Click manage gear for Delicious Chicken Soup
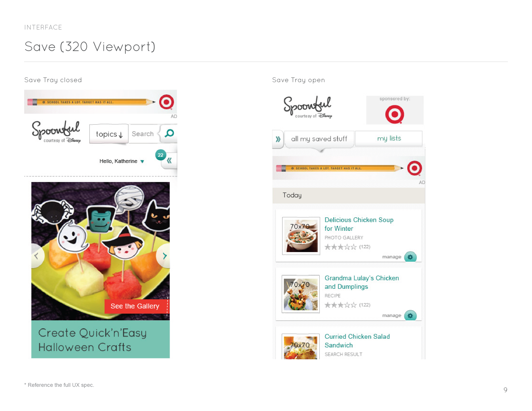Image resolution: width=532 pixels, height=411 pixels. coord(410,257)
